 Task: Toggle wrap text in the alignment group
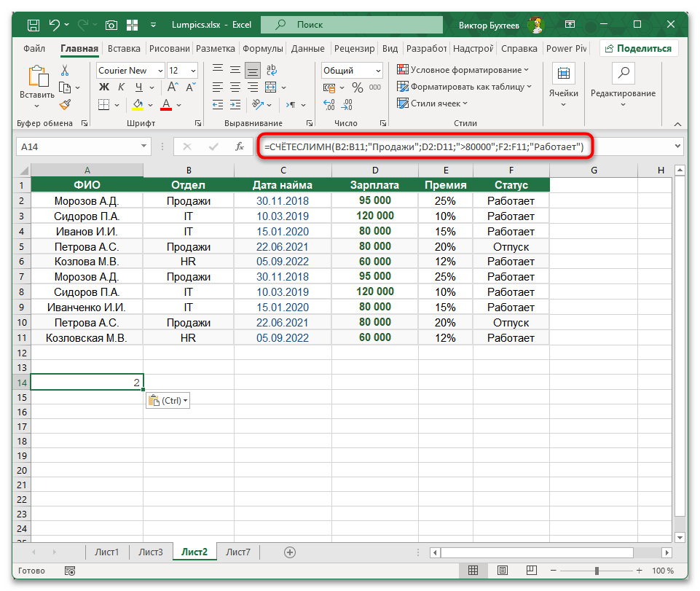pyautogui.click(x=271, y=70)
